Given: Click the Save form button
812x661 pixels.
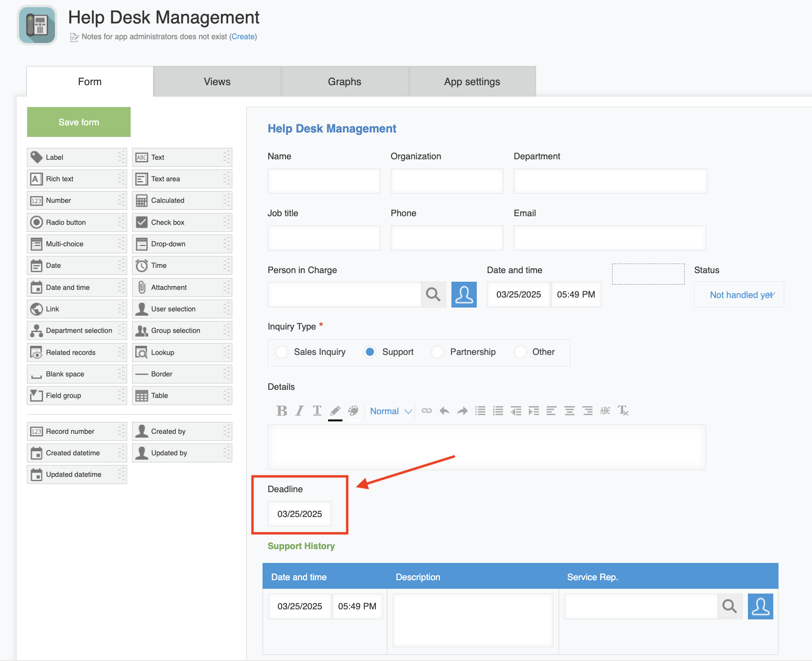Looking at the screenshot, I should (x=79, y=122).
